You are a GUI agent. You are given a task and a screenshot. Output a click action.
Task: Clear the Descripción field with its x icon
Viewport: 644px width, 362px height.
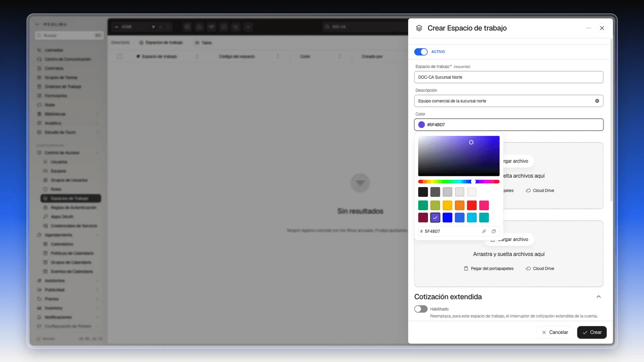[x=597, y=101]
